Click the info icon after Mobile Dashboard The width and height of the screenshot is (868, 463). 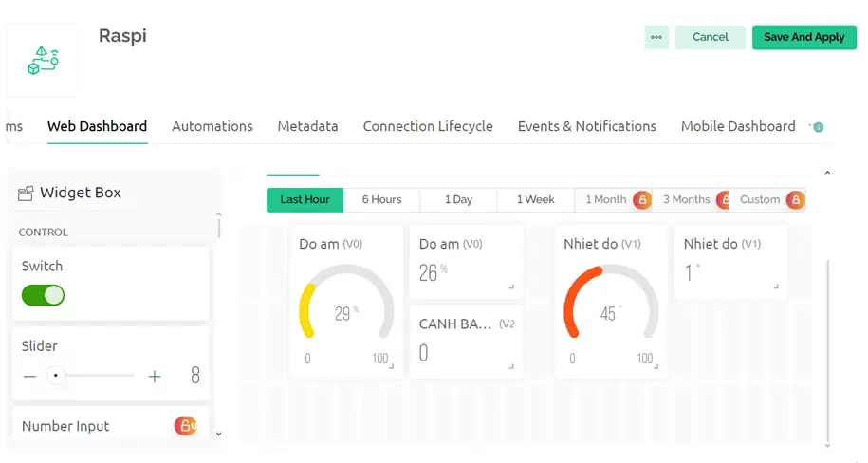818,127
